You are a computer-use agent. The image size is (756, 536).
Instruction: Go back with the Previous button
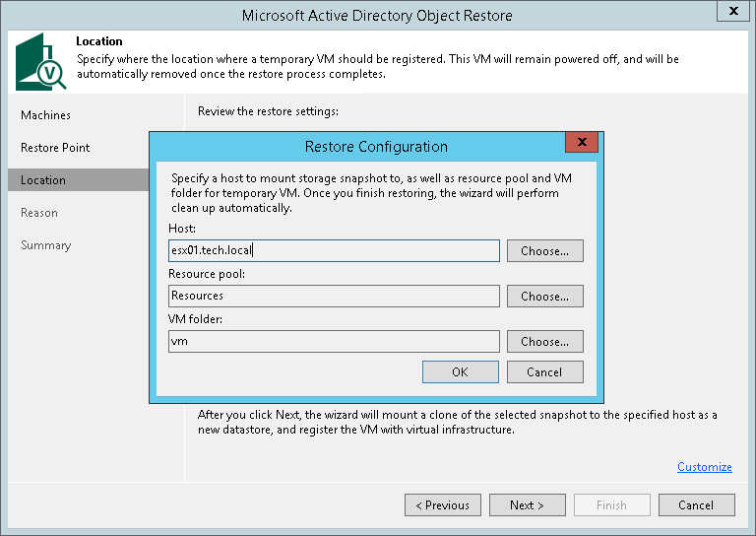coord(442,505)
